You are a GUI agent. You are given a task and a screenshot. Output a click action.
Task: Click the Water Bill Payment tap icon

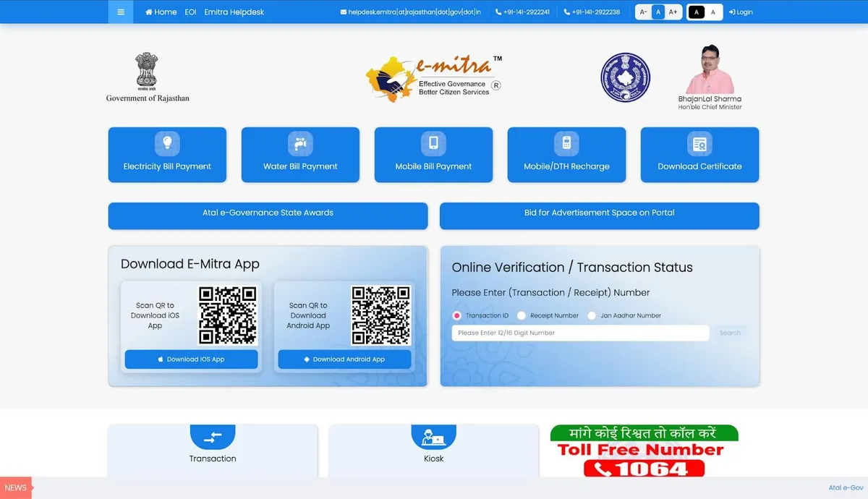(300, 143)
